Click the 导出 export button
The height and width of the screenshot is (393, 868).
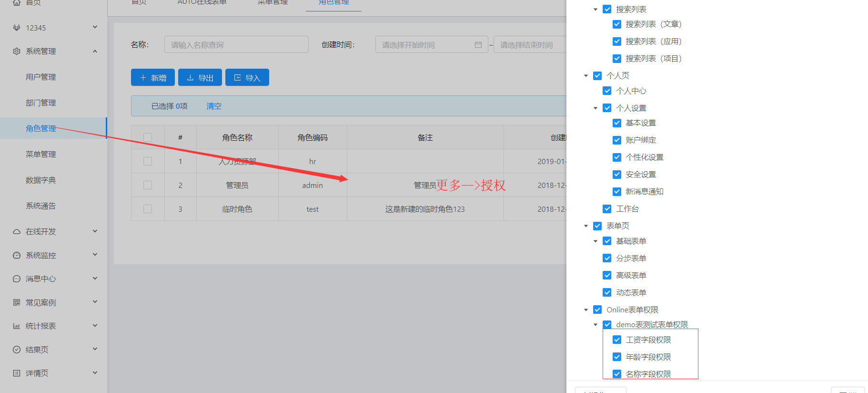click(x=200, y=77)
